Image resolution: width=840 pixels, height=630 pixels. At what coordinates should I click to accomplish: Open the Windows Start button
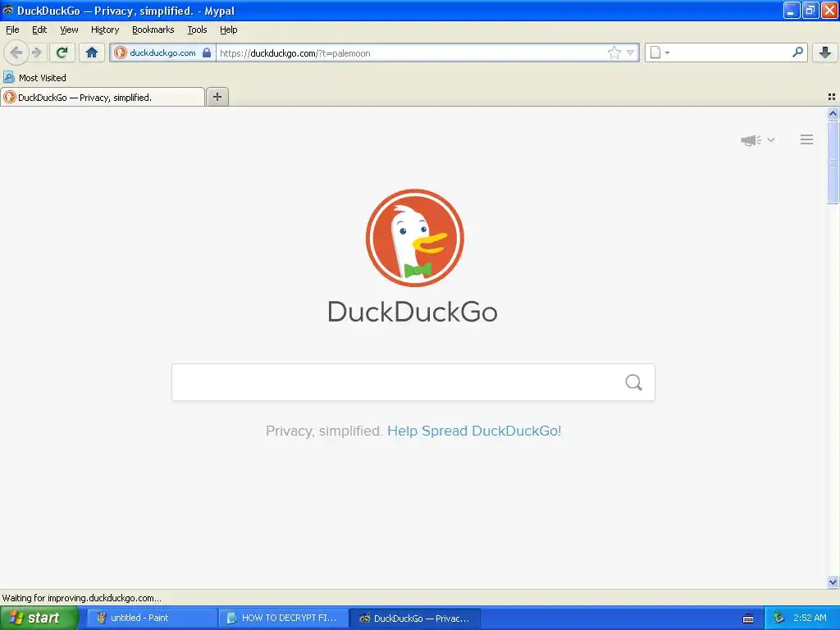39,618
